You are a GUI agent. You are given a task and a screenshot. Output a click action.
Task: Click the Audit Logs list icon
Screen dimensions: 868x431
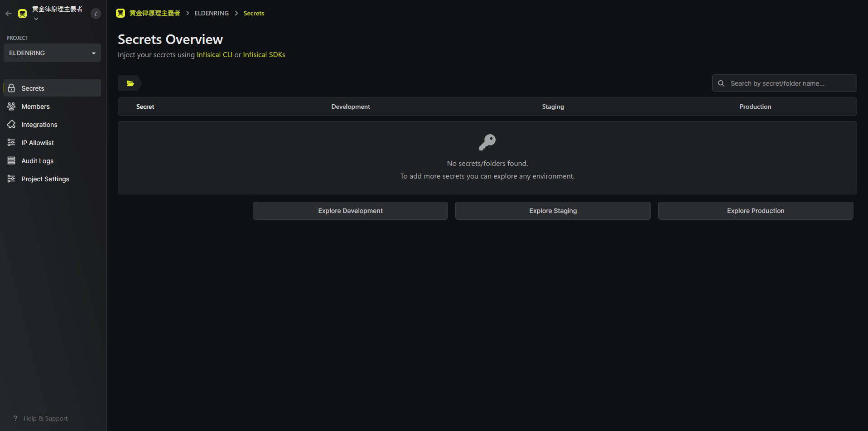pos(11,160)
